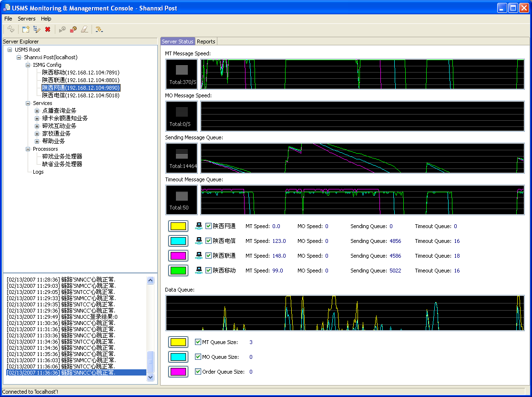Expand the 点播查询业务 service node
The height and width of the screenshot is (397, 532).
click(x=37, y=111)
